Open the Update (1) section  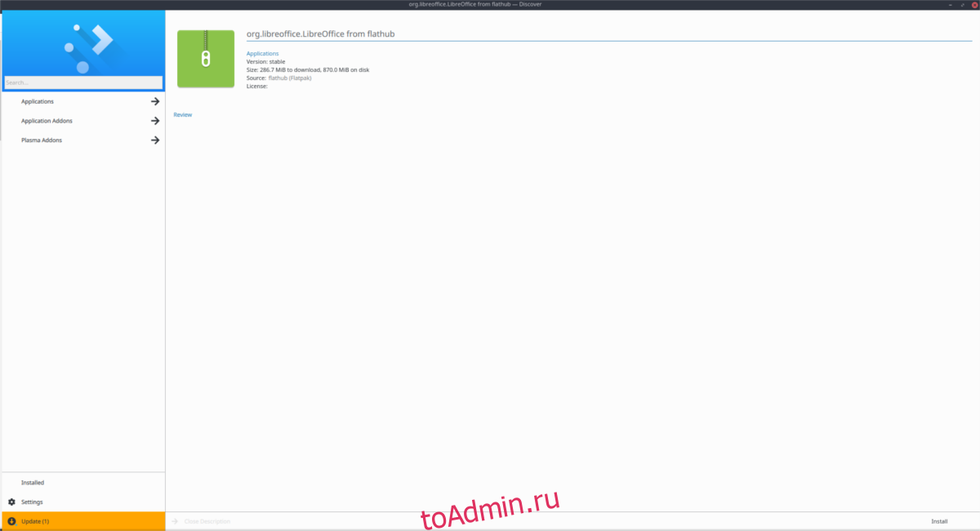point(35,521)
